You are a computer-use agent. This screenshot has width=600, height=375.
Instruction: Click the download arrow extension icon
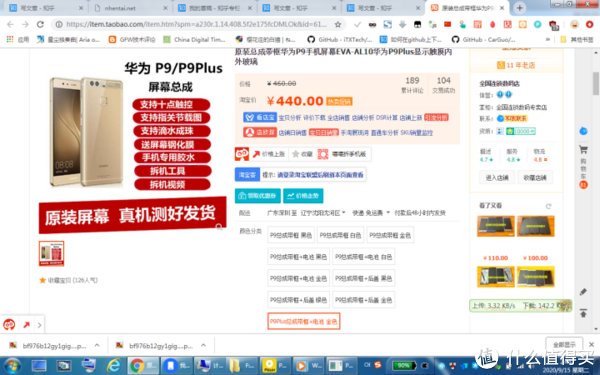[x=402, y=24]
